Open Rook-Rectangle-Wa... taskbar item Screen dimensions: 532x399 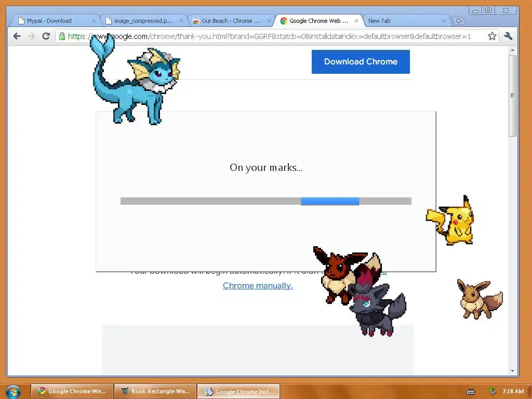point(155,391)
